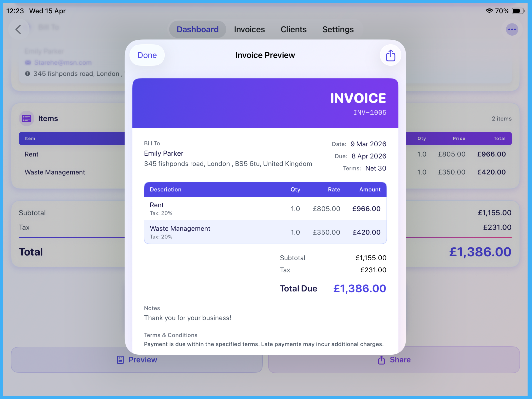Open the Clients tab
Screen dimensions: 532x399
tap(293, 29)
